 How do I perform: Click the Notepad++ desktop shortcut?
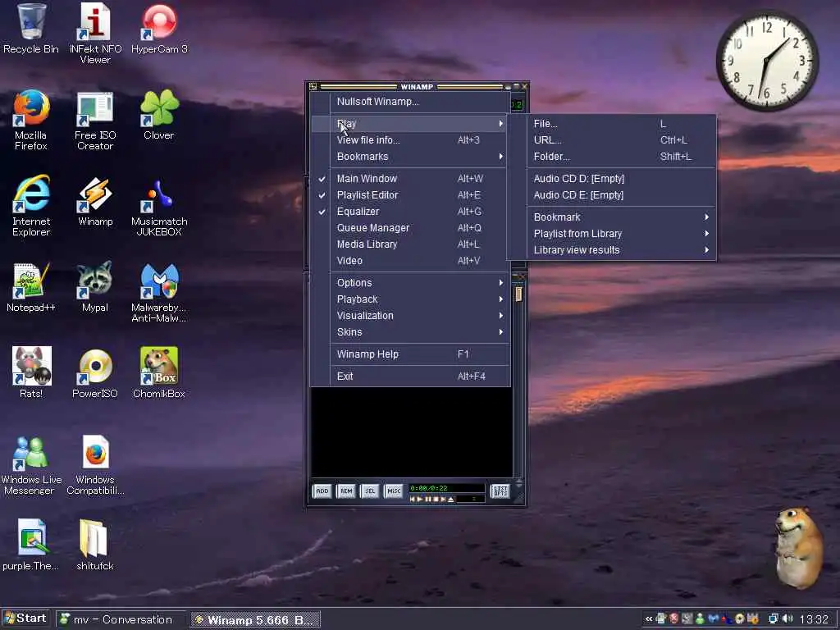click(31, 287)
